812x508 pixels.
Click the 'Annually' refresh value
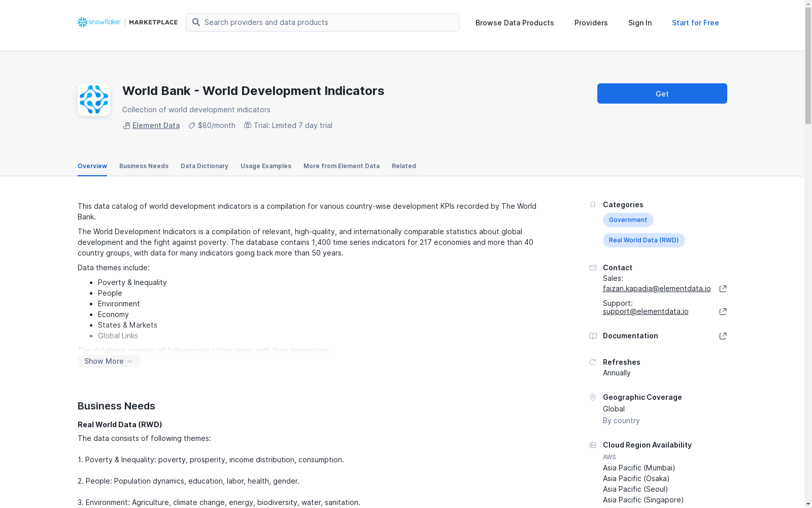click(x=617, y=373)
